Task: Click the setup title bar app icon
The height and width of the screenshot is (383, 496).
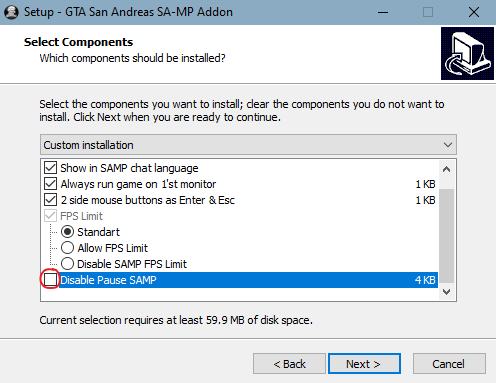Action: (11, 12)
